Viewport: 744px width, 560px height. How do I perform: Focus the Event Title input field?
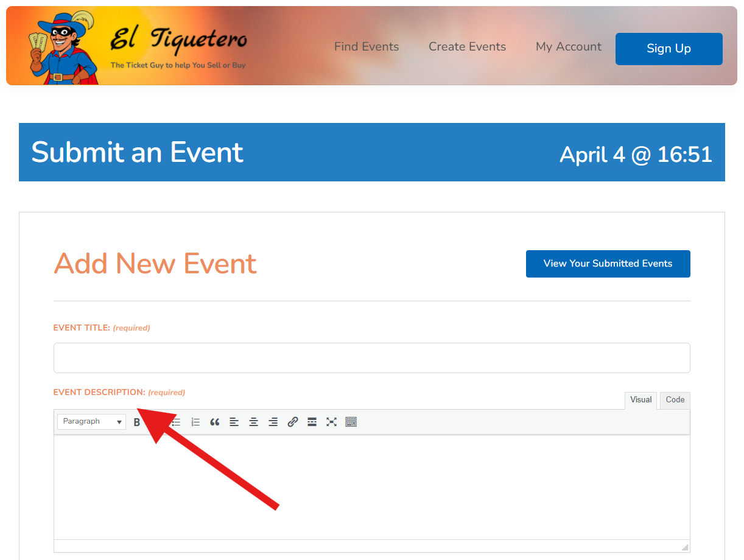click(x=371, y=358)
